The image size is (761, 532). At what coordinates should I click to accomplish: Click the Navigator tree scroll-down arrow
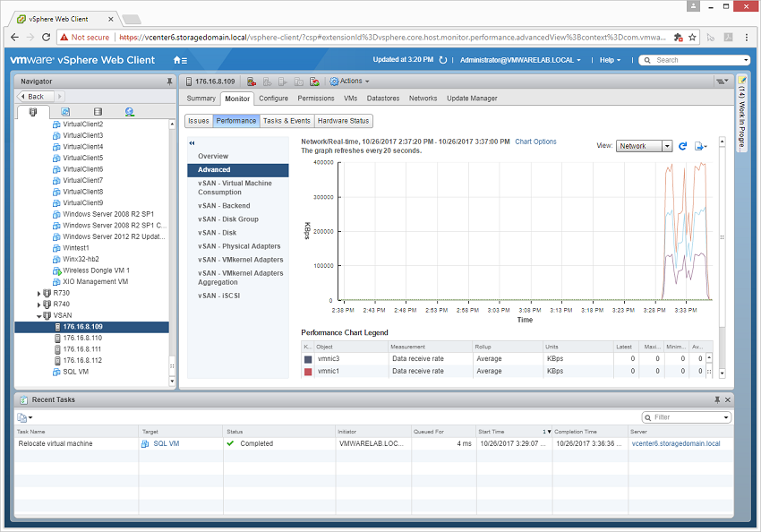click(x=172, y=382)
